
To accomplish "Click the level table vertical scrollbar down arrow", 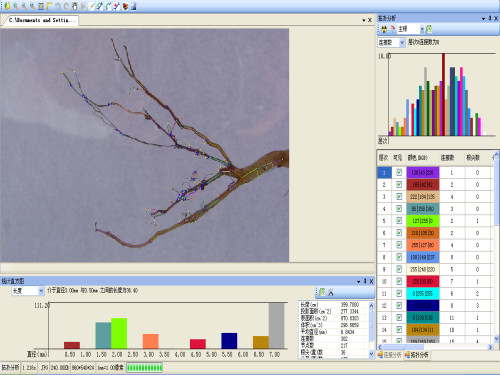I will click(x=496, y=339).
